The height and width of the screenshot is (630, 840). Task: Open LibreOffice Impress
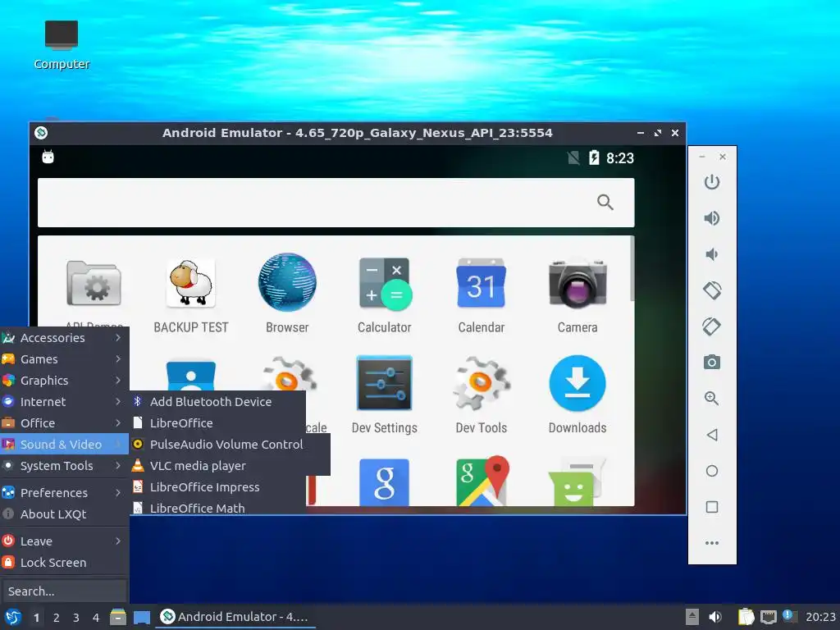click(x=217, y=487)
